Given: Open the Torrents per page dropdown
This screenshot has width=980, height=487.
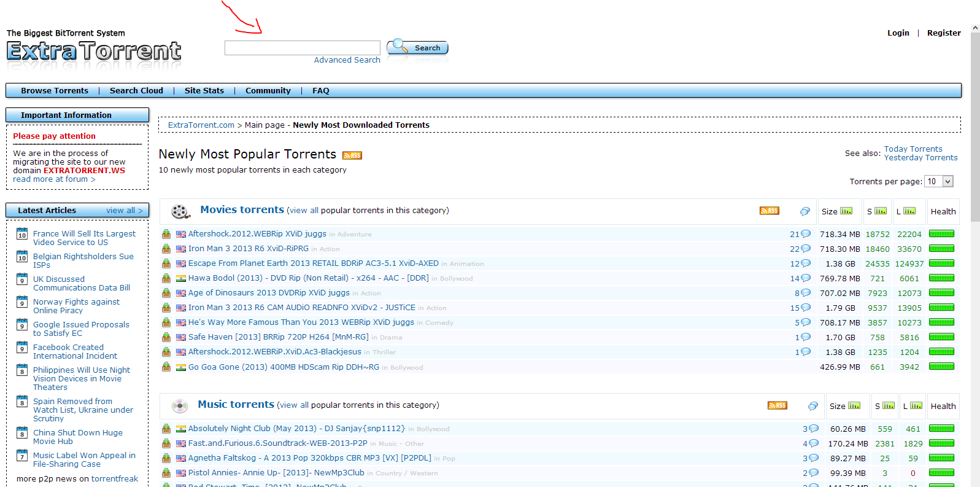Looking at the screenshot, I should [x=939, y=181].
